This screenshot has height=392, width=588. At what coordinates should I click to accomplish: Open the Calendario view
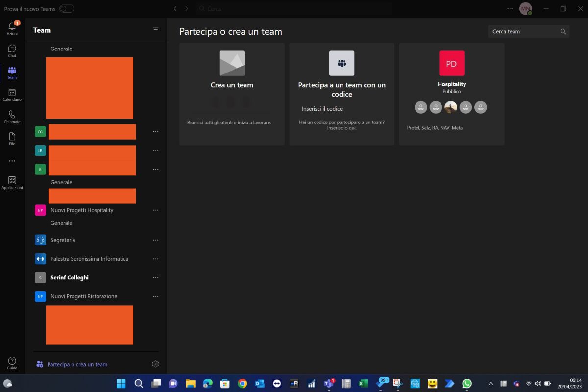click(12, 95)
